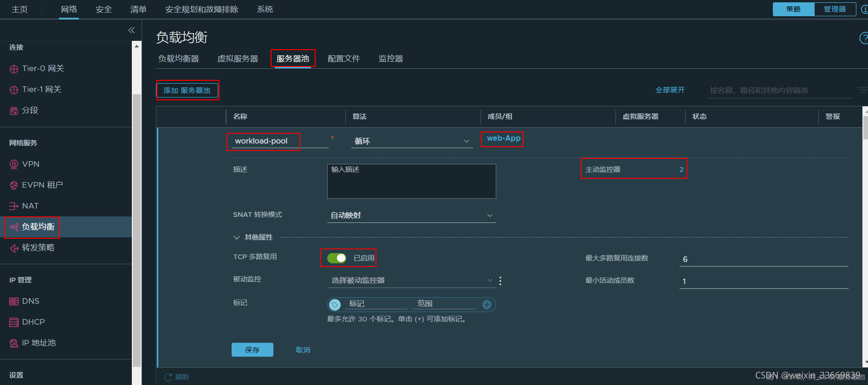Open Tier-0 网关 in sidebar
Screen dimensions: 868x385
(x=43, y=69)
